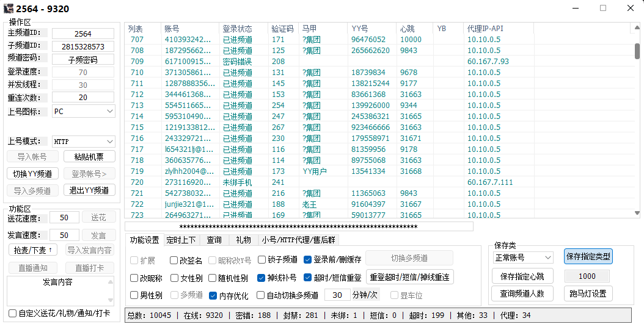The height and width of the screenshot is (324, 644).
Task: Click the 子频道ID input field
Action: coord(83,47)
